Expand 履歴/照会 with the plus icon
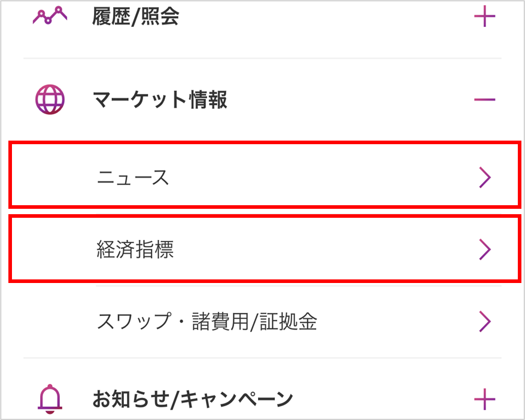This screenshot has height=420, width=525. pyautogui.click(x=484, y=17)
